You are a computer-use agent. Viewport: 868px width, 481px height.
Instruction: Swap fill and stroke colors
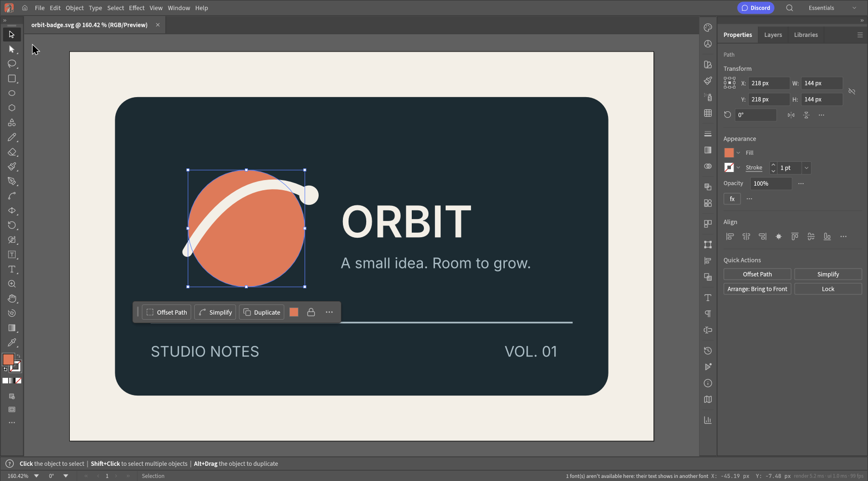coord(18,356)
